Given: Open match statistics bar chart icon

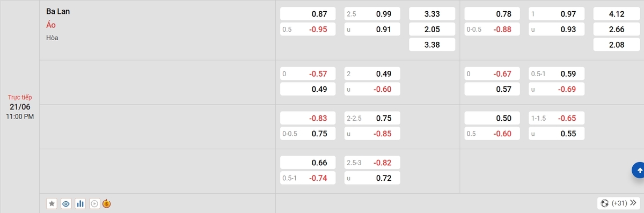Looking at the screenshot, I should (x=80, y=203).
